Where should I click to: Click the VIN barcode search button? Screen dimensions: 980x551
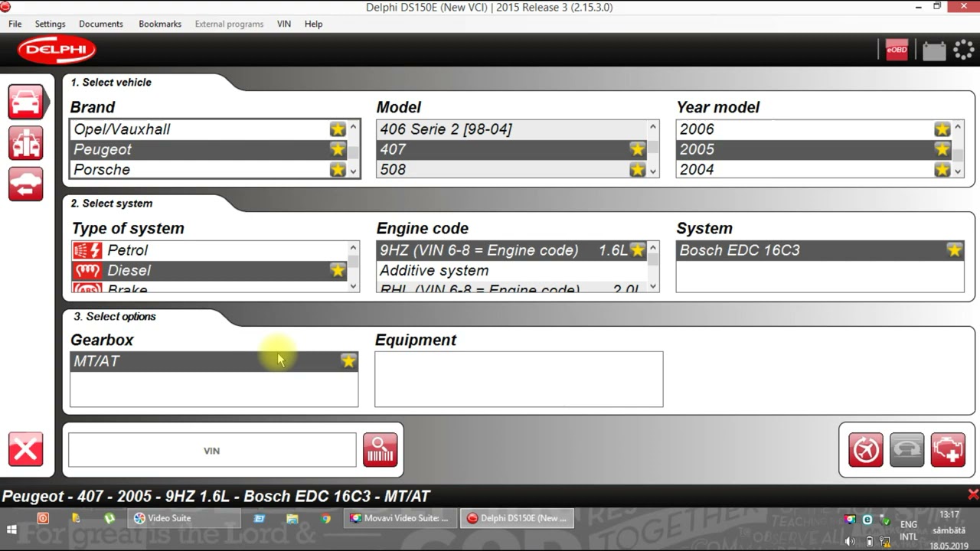[x=381, y=450]
